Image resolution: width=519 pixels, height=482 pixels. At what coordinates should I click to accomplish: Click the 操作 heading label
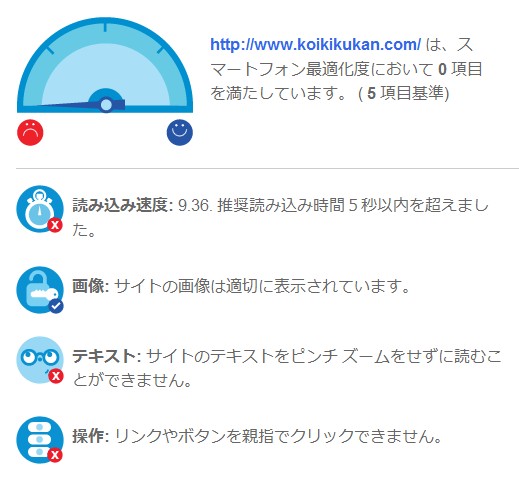[x=90, y=436]
